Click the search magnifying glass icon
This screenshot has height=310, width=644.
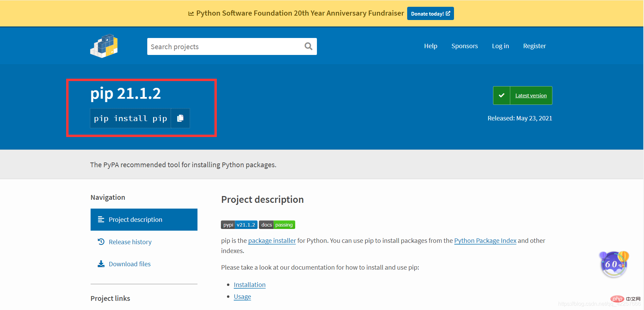click(308, 46)
